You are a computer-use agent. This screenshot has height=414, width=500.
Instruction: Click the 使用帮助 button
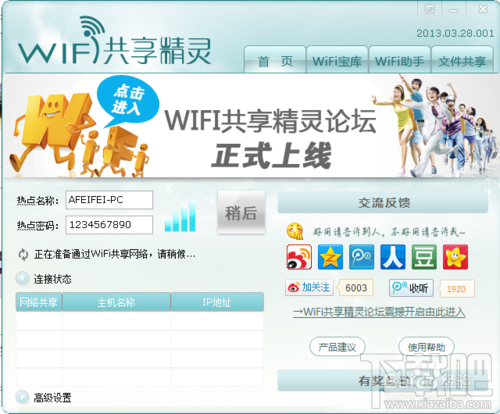coord(427,347)
